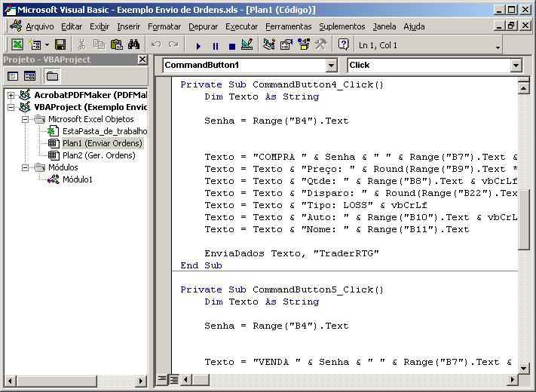Collapse the Módulos folder
Image resolution: width=536 pixels, height=392 pixels.
[26, 167]
